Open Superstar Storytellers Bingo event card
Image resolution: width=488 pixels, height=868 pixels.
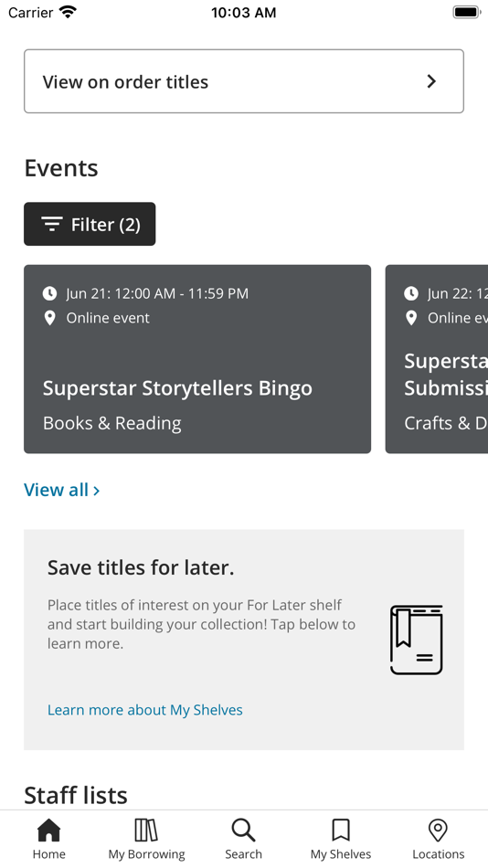coord(197,359)
